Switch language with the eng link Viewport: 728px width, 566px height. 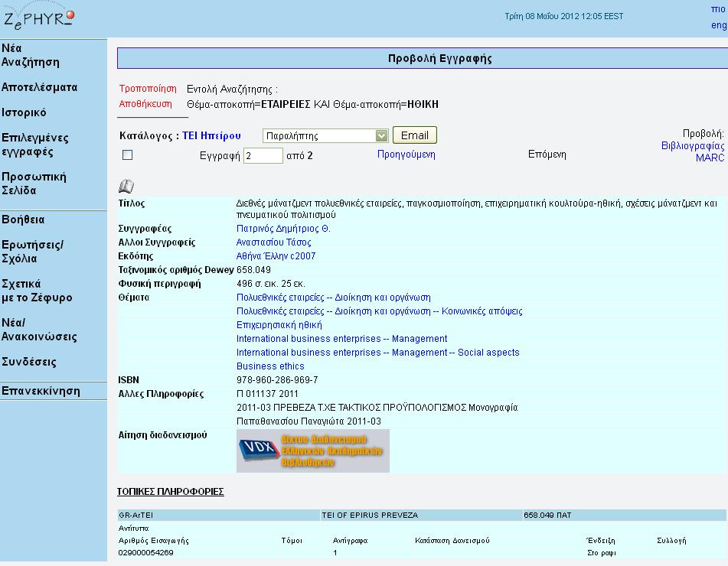(718, 25)
